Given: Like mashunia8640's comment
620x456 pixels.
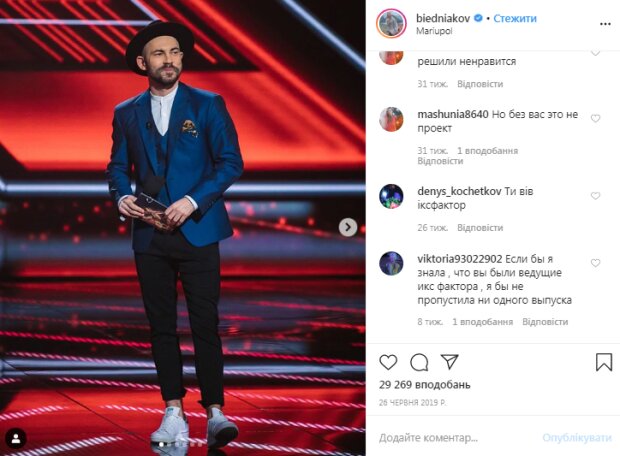Looking at the screenshot, I should (595, 118).
